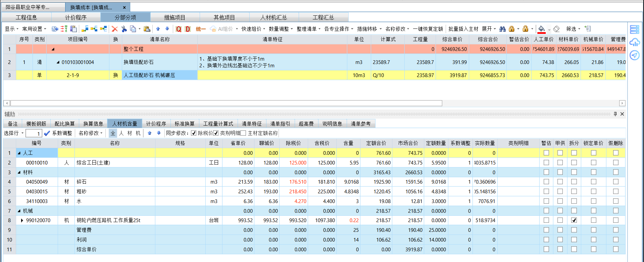644x262 pixels.
Task: Move row down with main toolbar arrow
Action: click(167, 29)
